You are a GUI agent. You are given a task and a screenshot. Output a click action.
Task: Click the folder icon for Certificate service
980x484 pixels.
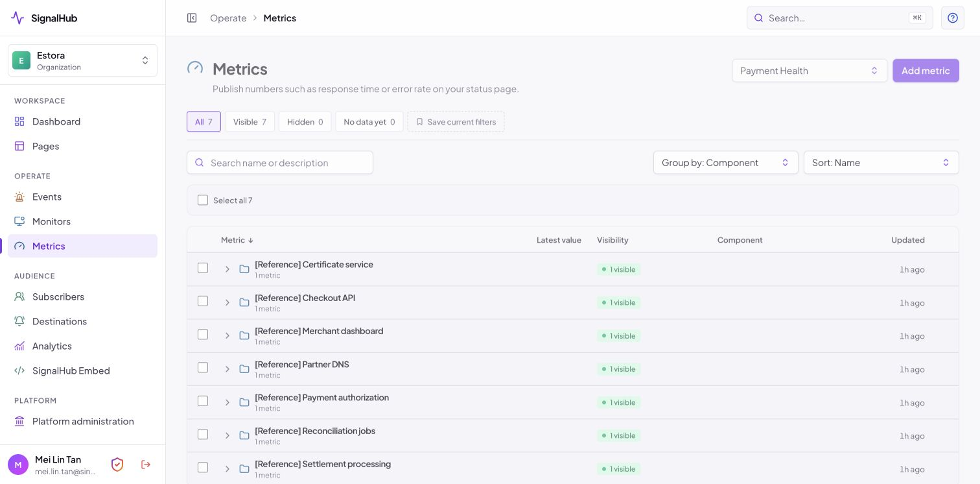pyautogui.click(x=244, y=269)
